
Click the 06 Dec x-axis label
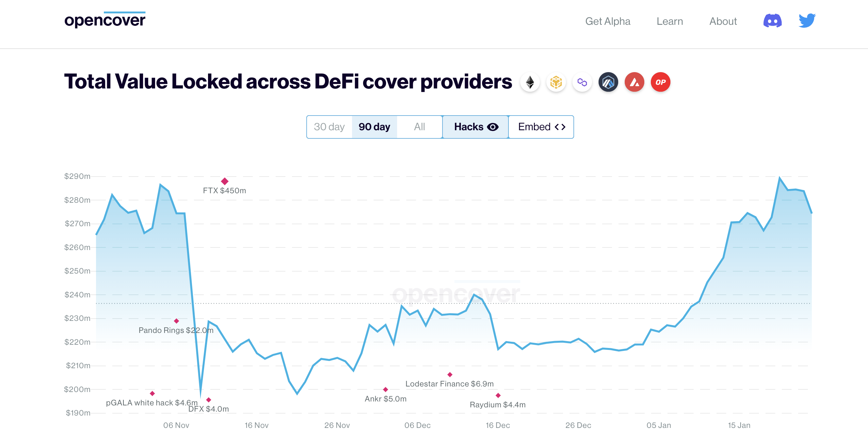tap(417, 426)
